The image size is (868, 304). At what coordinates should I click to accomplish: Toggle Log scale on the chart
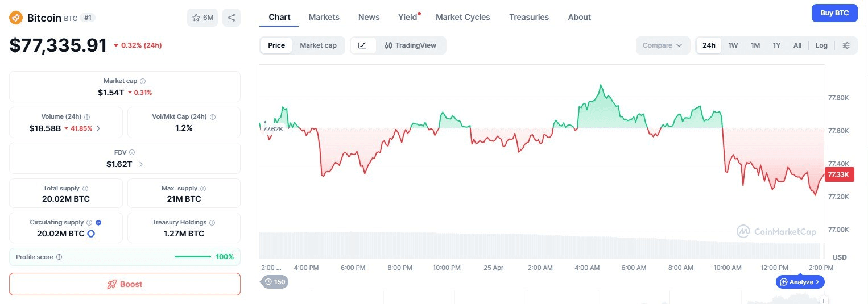click(821, 45)
